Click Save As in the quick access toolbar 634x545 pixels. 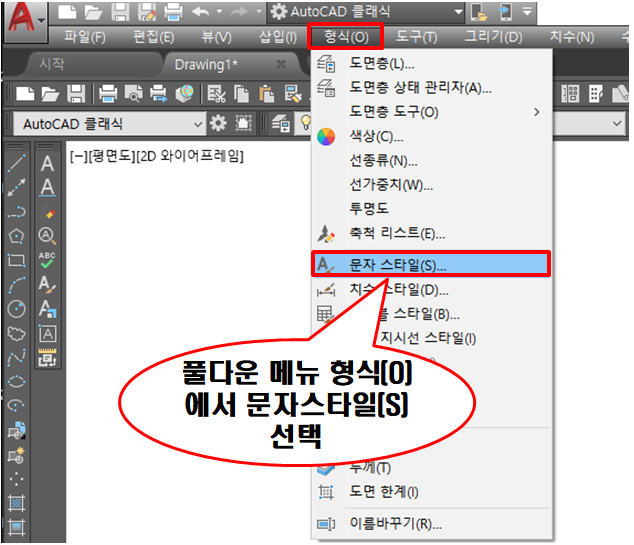pyautogui.click(x=147, y=12)
